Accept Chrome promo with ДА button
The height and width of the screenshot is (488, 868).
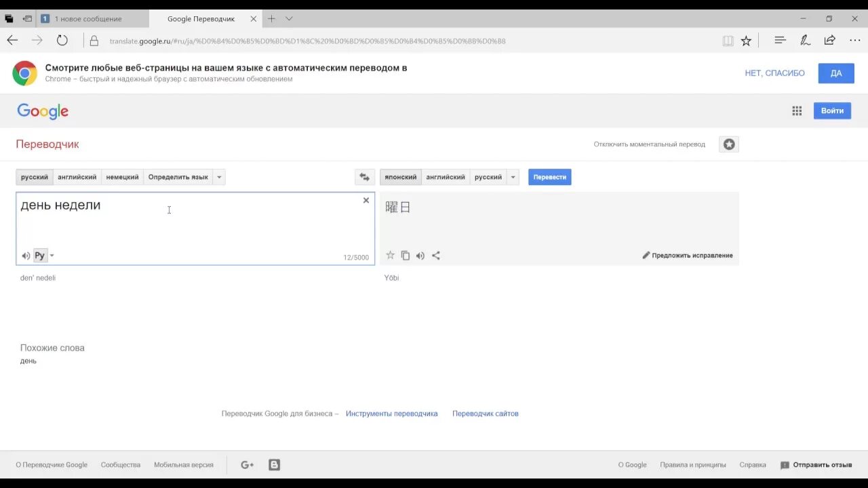(x=836, y=73)
